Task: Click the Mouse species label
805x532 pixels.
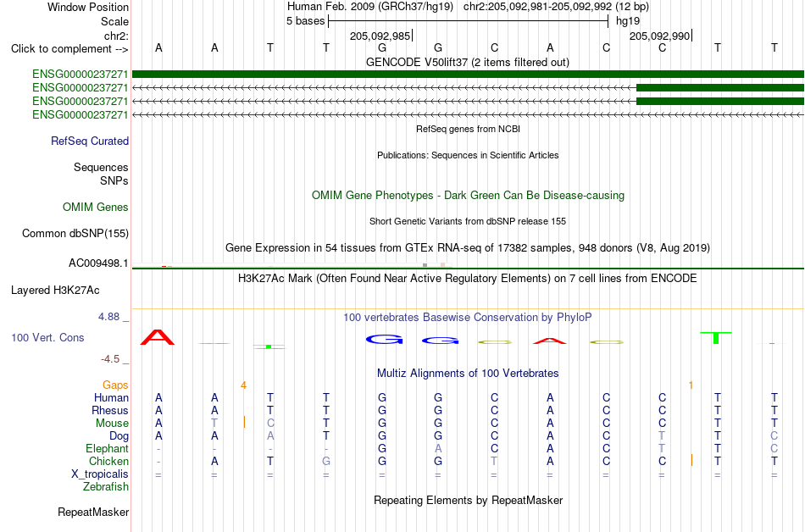Action: [x=112, y=424]
